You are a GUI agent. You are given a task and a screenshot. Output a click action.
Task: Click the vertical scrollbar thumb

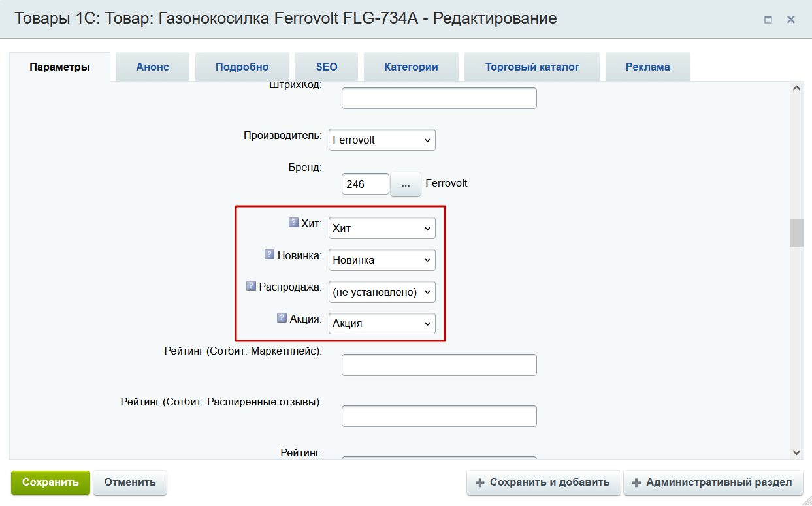click(x=797, y=232)
